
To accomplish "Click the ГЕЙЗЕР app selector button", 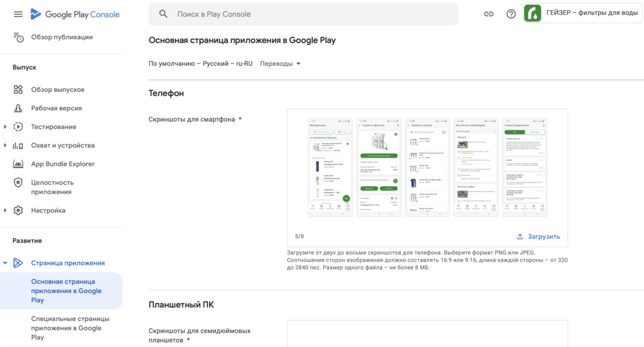I will click(x=582, y=13).
